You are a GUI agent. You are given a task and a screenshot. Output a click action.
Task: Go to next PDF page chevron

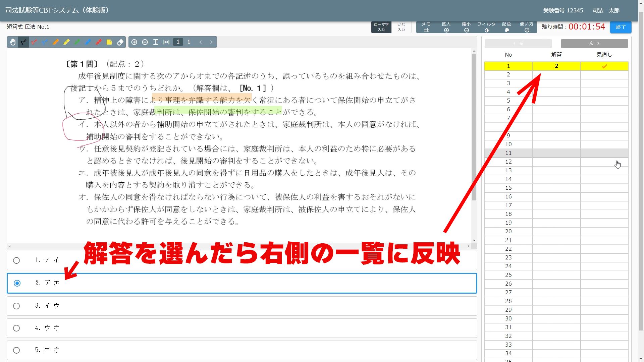(211, 42)
